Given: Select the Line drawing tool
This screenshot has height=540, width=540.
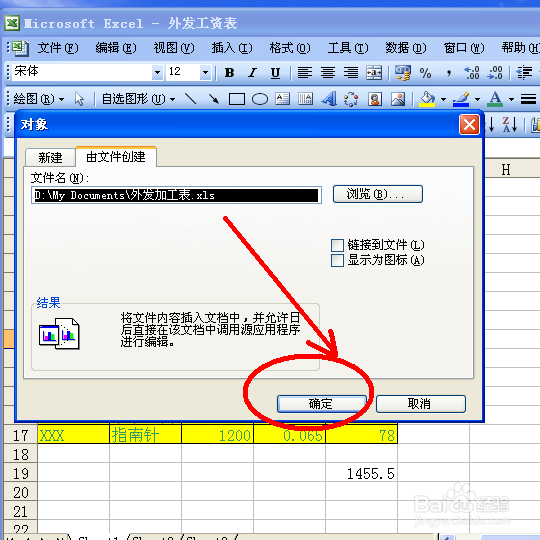Looking at the screenshot, I should point(190,99).
